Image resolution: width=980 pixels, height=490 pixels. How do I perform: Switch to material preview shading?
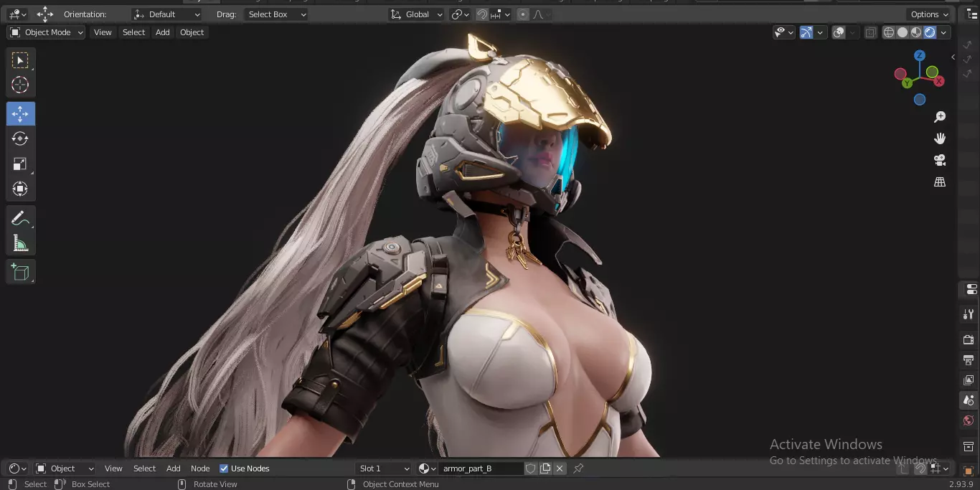(916, 32)
